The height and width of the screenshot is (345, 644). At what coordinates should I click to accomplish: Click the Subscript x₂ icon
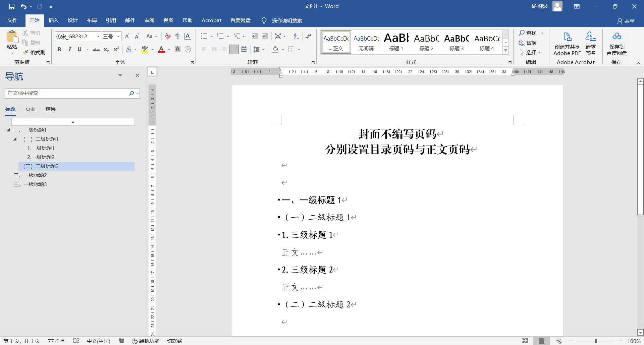pos(106,50)
